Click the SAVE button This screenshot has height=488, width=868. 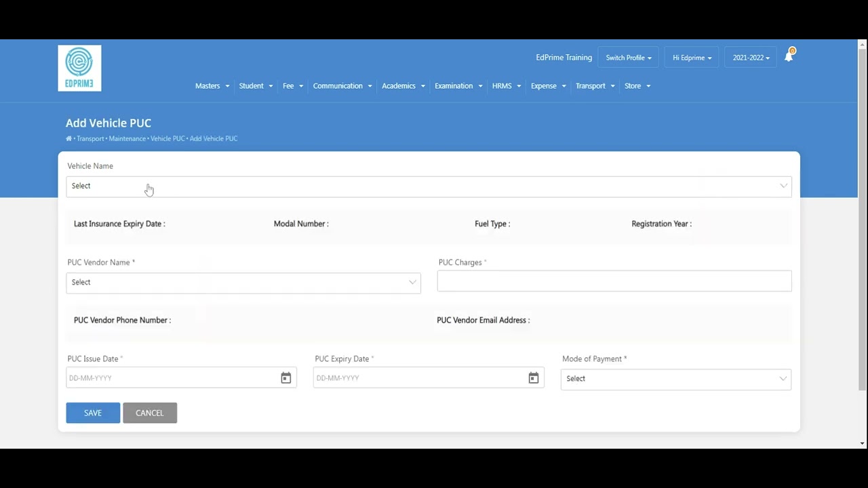point(93,413)
